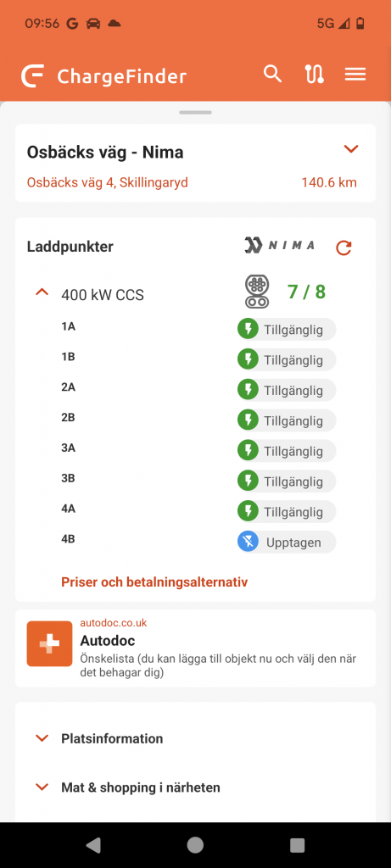
Task: Open the route planner icon
Action: click(x=315, y=75)
